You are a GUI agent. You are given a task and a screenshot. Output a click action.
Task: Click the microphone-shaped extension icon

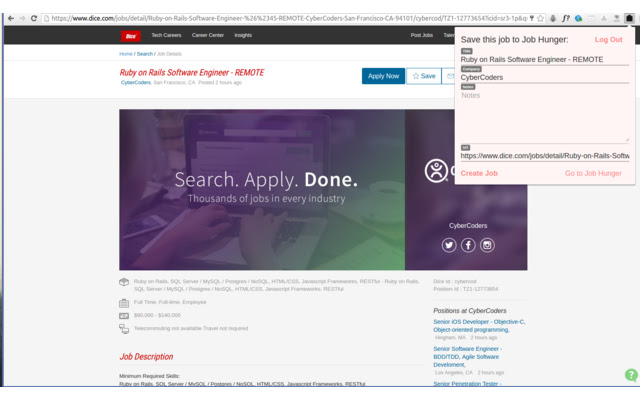[x=553, y=18]
